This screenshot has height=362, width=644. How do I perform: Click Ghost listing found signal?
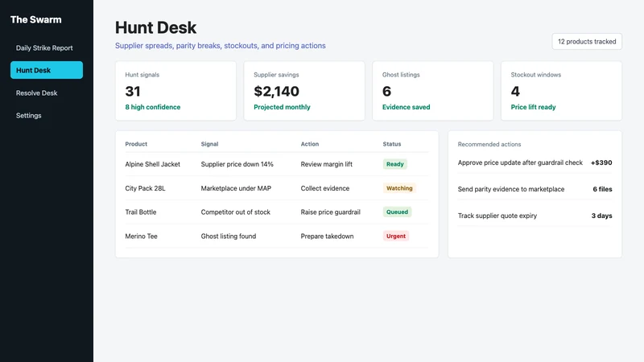pyautogui.click(x=229, y=236)
